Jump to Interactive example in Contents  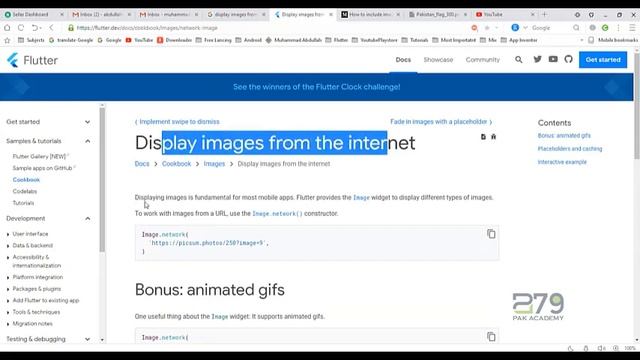pos(562,162)
